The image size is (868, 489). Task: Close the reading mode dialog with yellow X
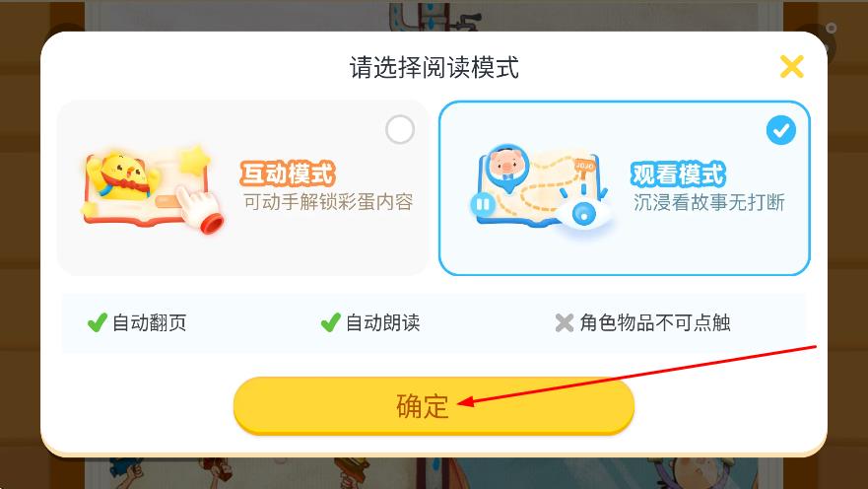(x=791, y=67)
